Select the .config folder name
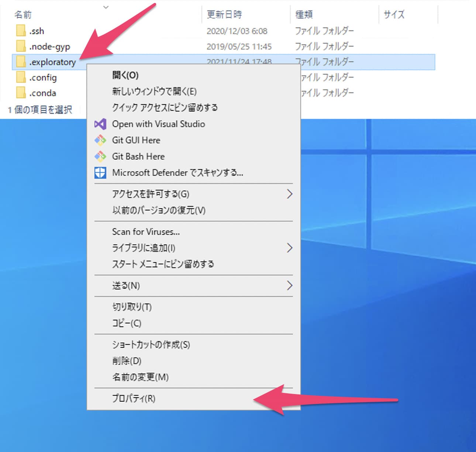The image size is (476, 452). pos(43,78)
